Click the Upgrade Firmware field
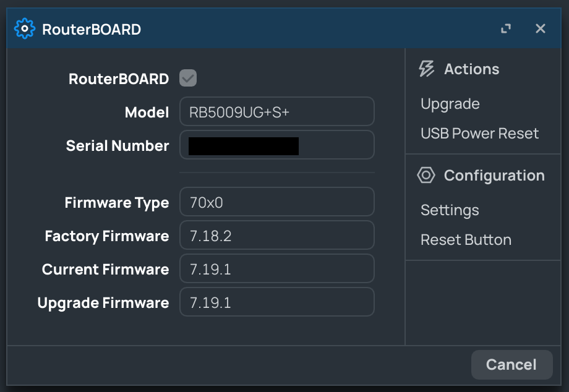The image size is (569, 392). pyautogui.click(x=277, y=302)
